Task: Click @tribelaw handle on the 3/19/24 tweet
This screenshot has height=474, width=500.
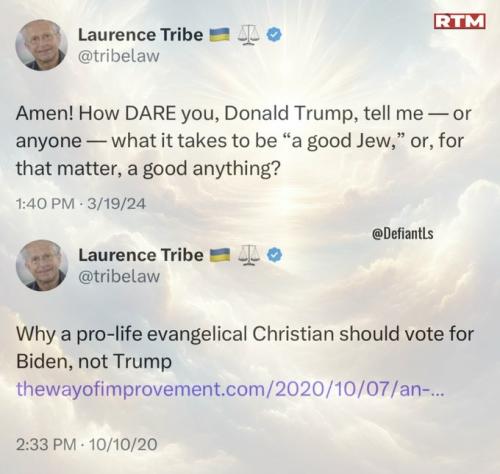Action: pyautogui.click(x=119, y=56)
